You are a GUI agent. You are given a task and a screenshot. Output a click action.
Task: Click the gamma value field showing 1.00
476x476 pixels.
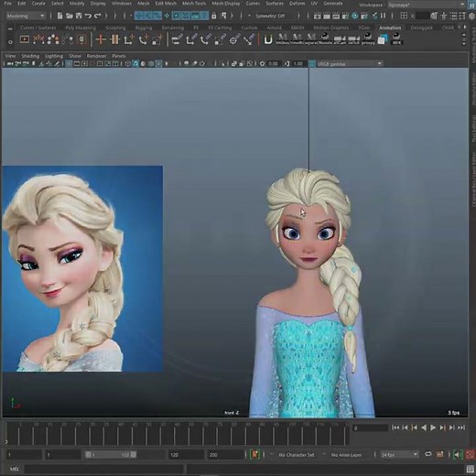298,64
